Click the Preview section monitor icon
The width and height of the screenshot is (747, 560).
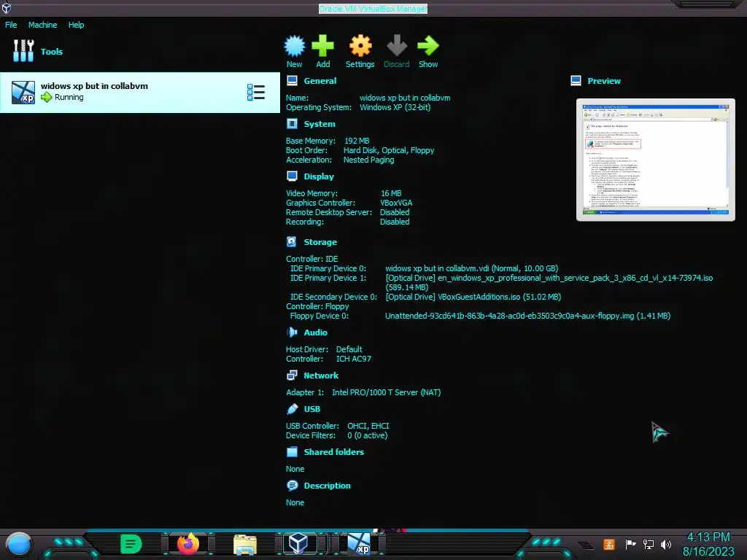(x=576, y=80)
